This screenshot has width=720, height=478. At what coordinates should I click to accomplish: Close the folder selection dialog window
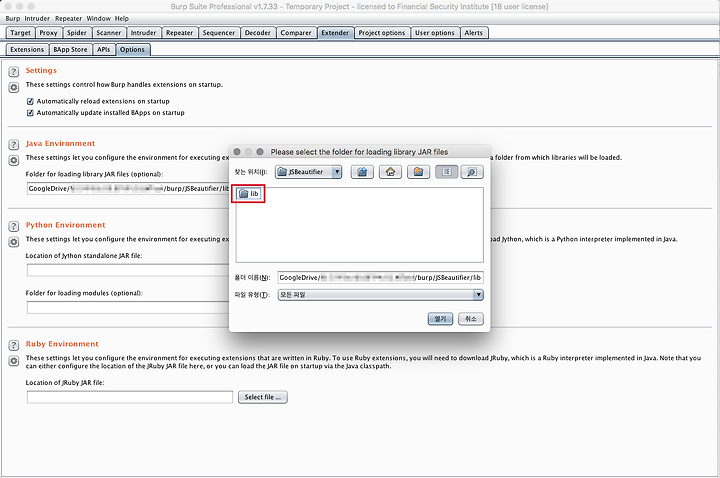pyautogui.click(x=237, y=152)
